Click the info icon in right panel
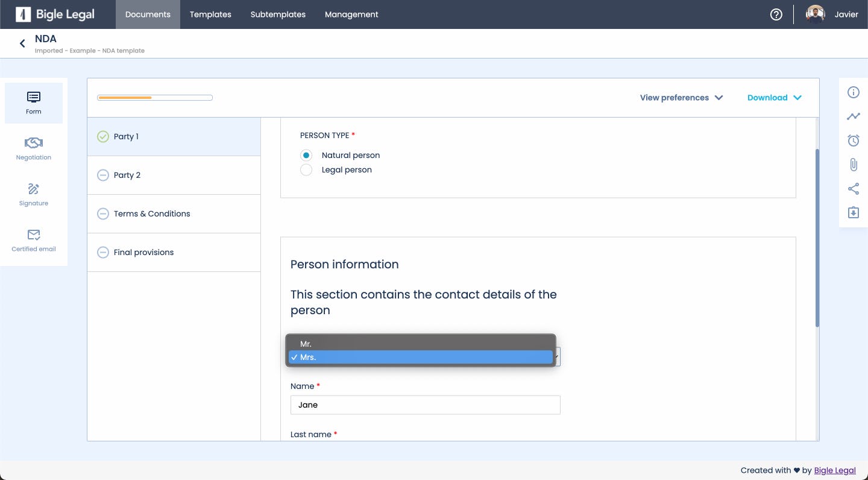868x480 pixels. tap(854, 92)
